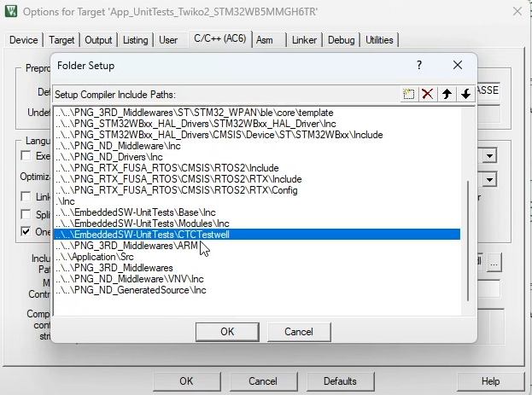The height and width of the screenshot is (395, 532).
Task: Switch to the Debug tab
Action: [341, 40]
